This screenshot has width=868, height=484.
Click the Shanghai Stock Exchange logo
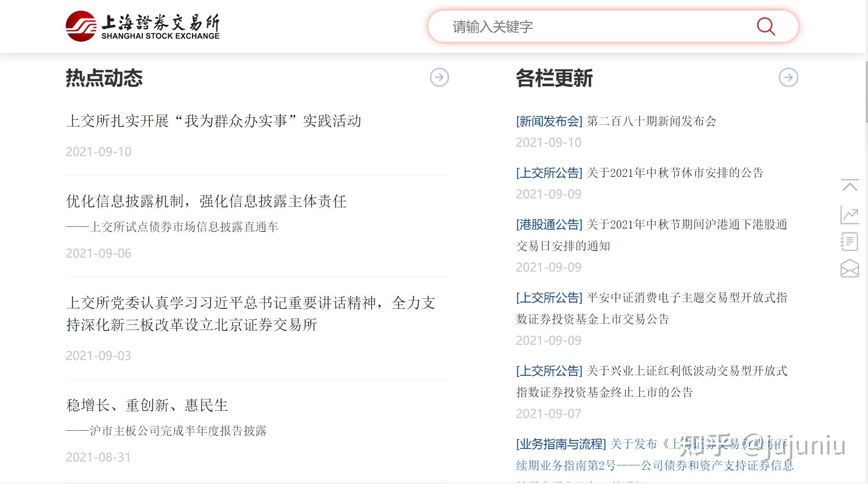pos(143,26)
